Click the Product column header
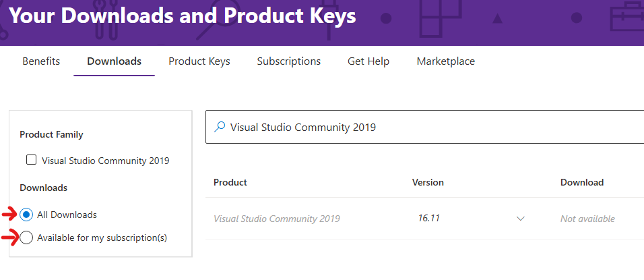Viewport: 644px width, 280px height. pos(230,182)
